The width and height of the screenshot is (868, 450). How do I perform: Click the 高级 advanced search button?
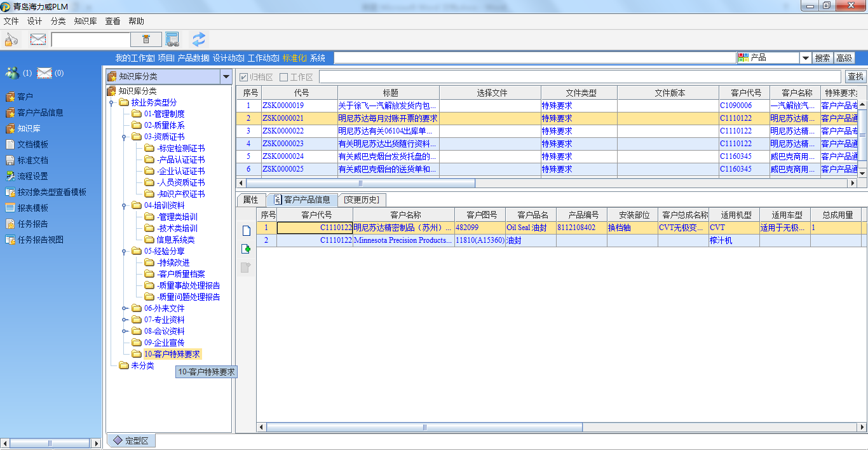[844, 58]
